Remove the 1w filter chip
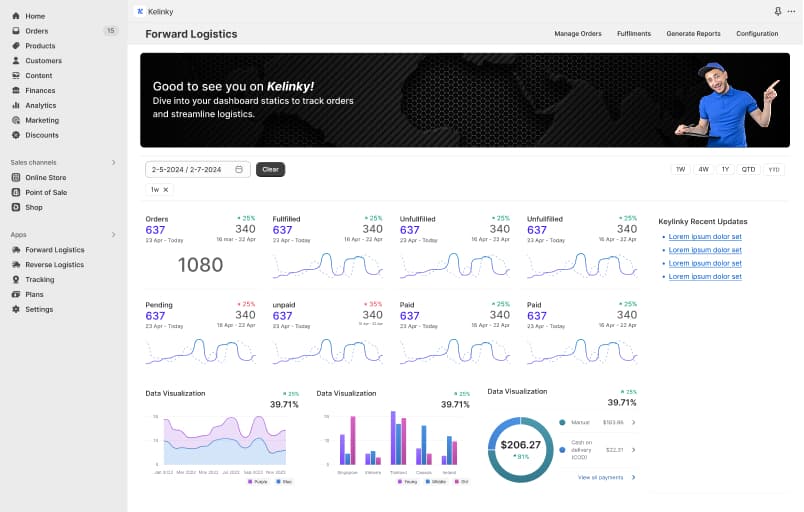 point(166,189)
